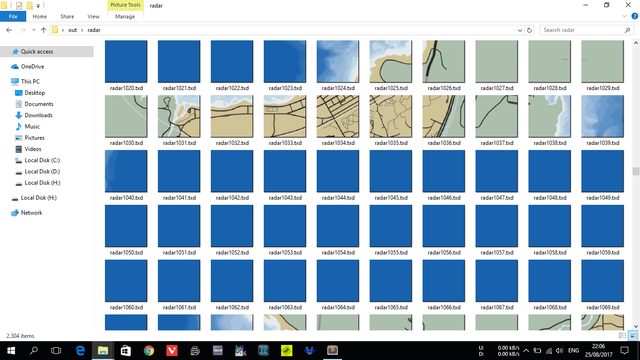Open Network in navigation pane
Viewport: 640px width, 360px height.
[31, 213]
